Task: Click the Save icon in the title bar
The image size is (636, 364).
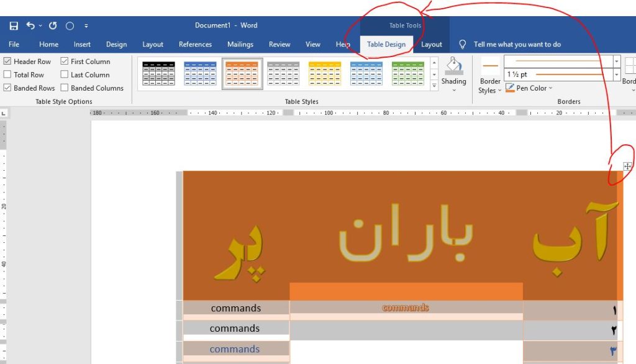Action: (x=14, y=25)
